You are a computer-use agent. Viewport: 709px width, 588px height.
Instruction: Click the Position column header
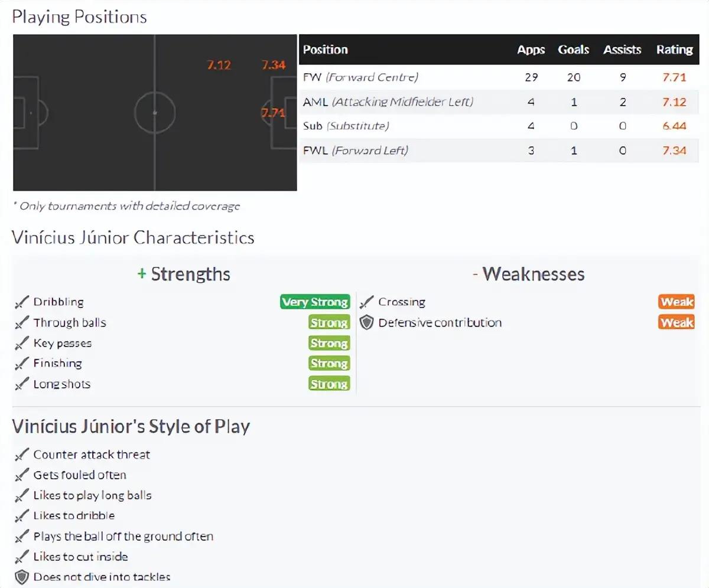(x=325, y=50)
